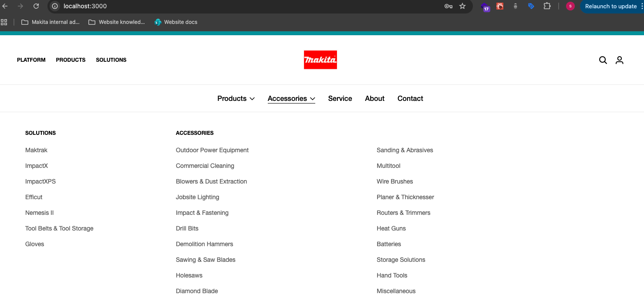Open the ImpactX link

(37, 166)
